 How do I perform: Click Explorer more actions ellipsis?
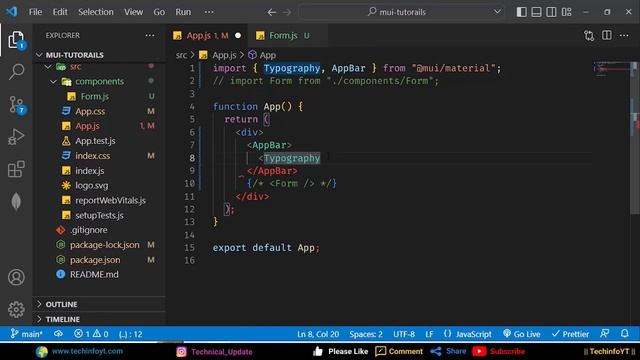tap(150, 36)
